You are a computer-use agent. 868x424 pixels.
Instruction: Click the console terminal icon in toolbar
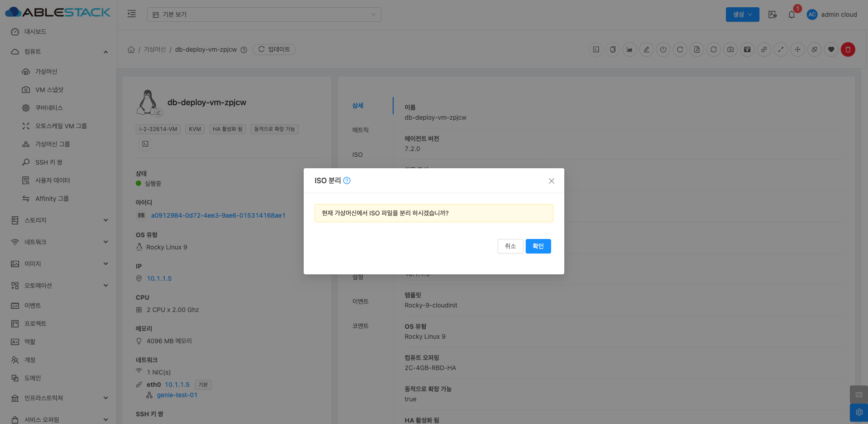click(596, 49)
